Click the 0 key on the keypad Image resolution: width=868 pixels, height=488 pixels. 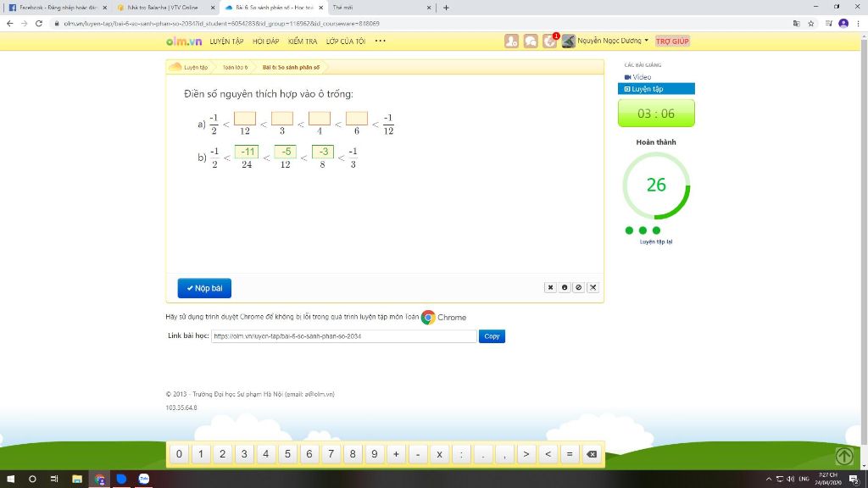(180, 454)
